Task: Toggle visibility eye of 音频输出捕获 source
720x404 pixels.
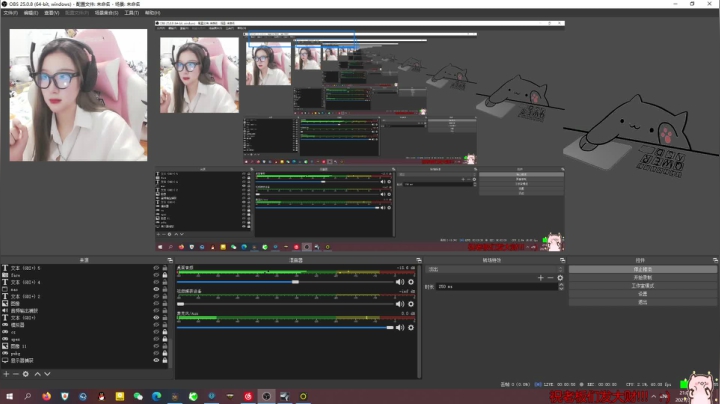Action: pos(156,310)
